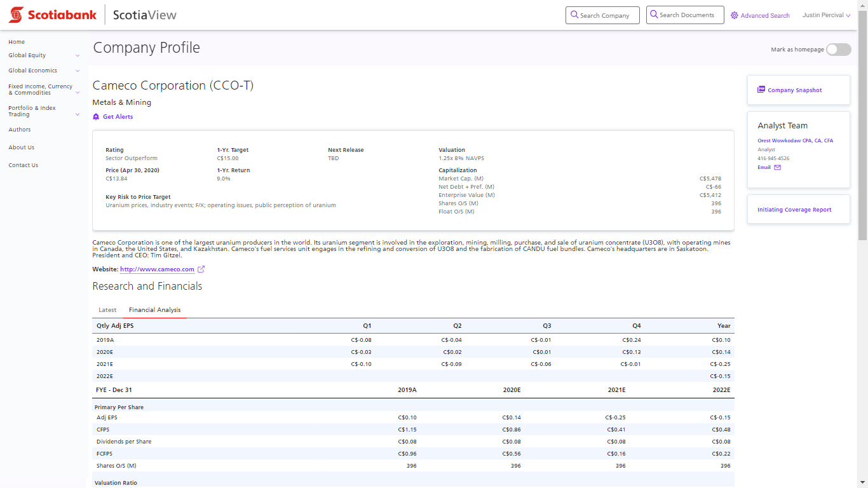Click the external link icon beside cameco.com

[x=200, y=269]
